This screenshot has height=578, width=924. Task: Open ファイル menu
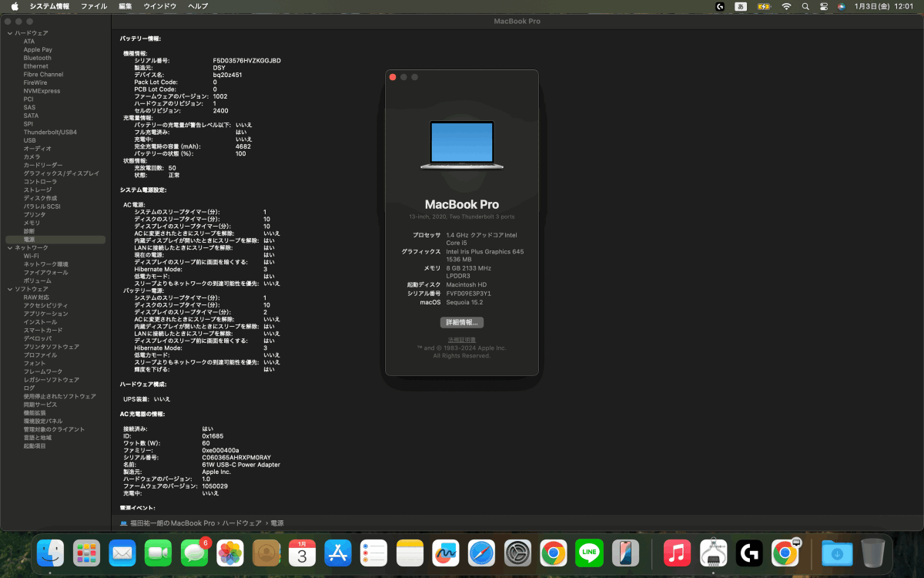click(x=94, y=6)
